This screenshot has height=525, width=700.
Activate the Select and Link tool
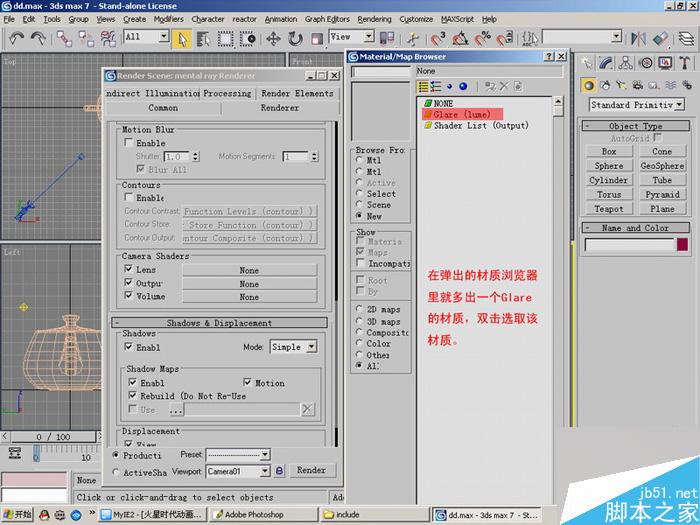pos(64,39)
